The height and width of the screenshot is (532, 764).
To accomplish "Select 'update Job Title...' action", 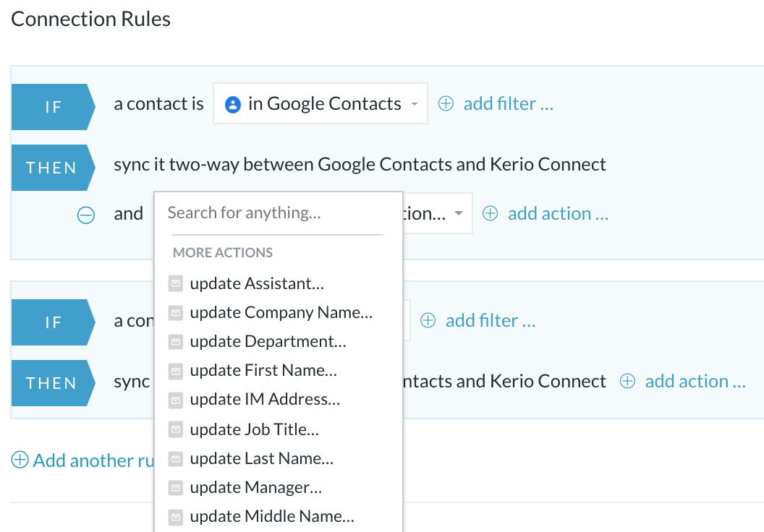I will [255, 430].
